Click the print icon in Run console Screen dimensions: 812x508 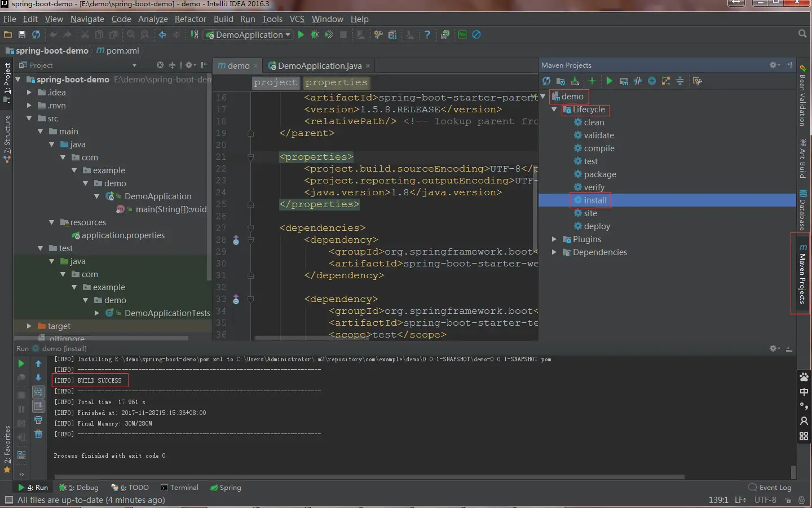coord(38,420)
